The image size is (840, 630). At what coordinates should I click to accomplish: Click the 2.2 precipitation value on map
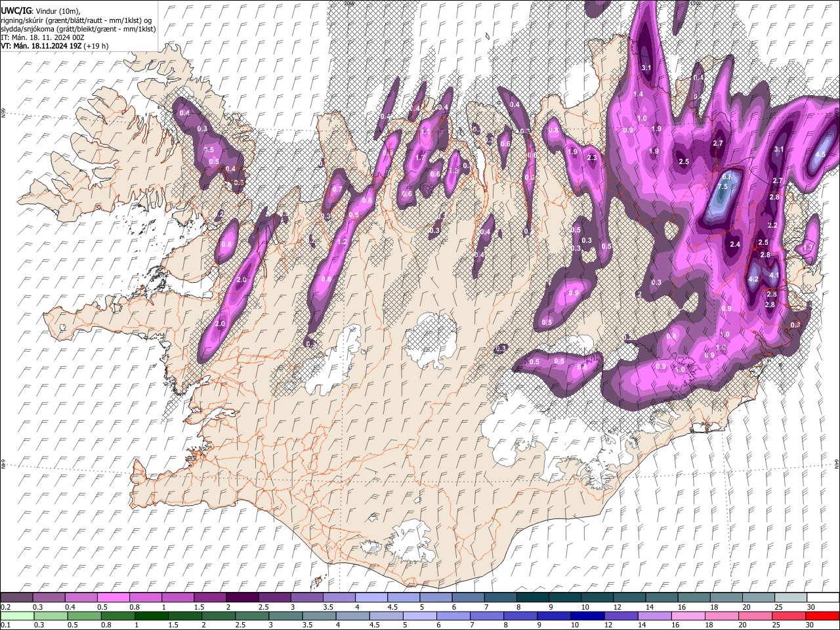point(772,226)
